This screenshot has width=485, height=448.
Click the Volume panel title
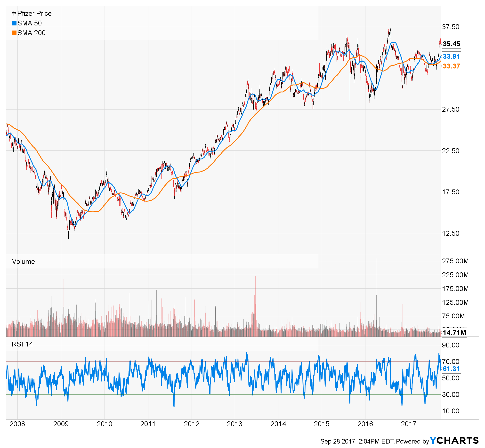coord(24,262)
